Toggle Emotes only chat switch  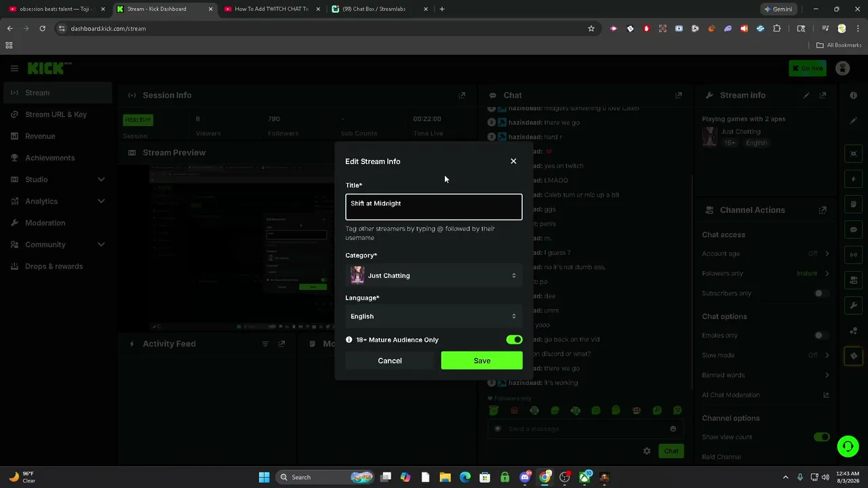click(x=821, y=335)
